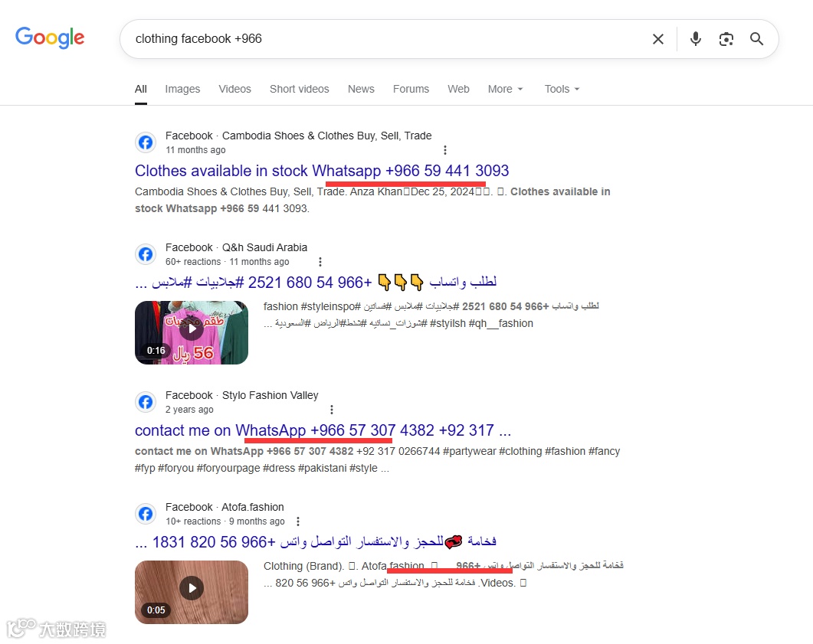Open Google Lens image search icon
This screenshot has width=813, height=644.
[726, 39]
